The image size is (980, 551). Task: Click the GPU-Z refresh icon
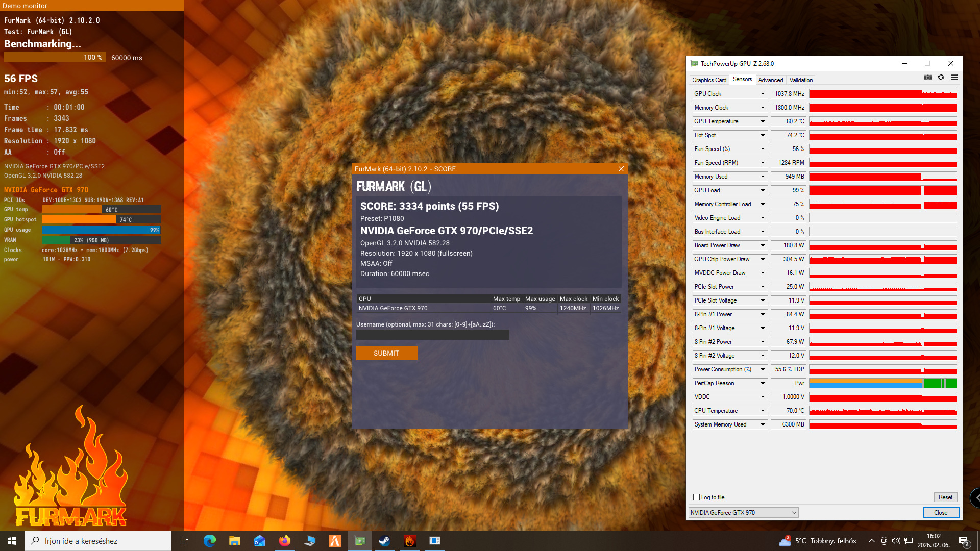coord(941,78)
